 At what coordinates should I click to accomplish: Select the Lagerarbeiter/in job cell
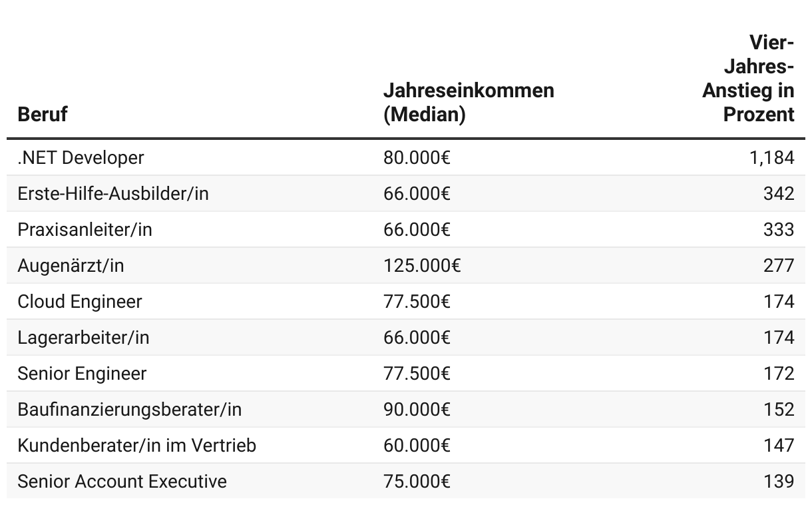tap(83, 337)
